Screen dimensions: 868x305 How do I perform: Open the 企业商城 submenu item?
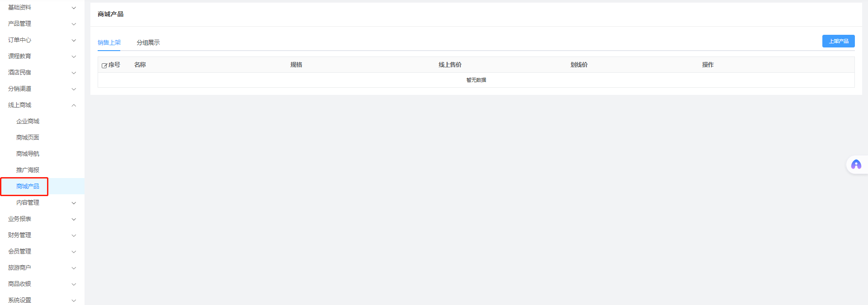(28, 121)
